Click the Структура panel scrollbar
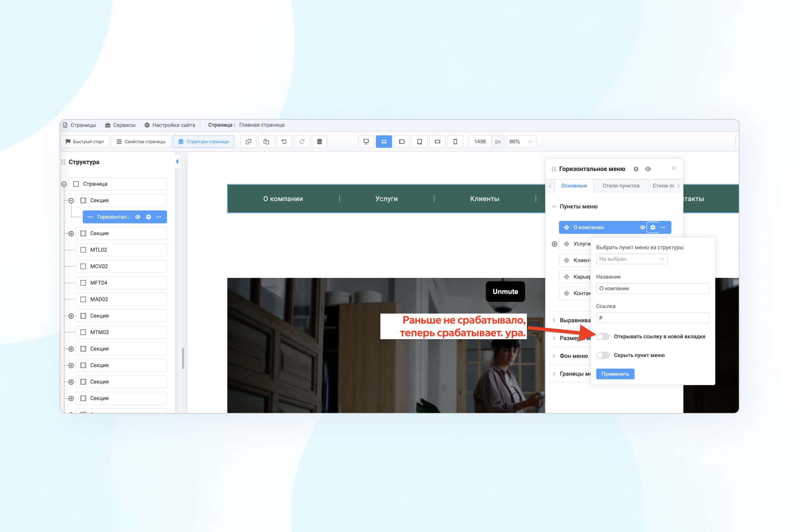The image size is (799, 532). coord(183,359)
